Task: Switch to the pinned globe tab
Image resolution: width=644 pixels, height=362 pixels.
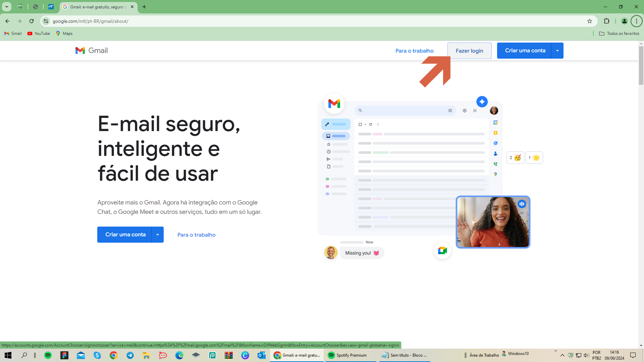Action: coord(36,7)
